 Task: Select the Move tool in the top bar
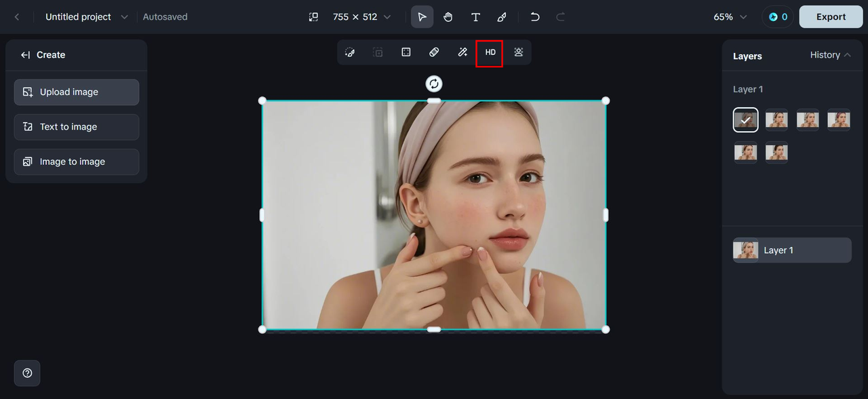422,16
